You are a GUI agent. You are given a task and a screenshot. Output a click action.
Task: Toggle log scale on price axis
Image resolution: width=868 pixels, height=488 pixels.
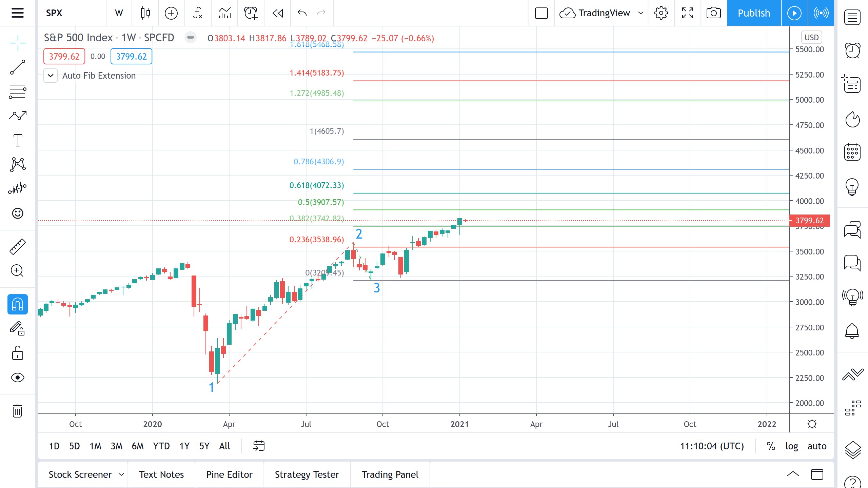(792, 446)
